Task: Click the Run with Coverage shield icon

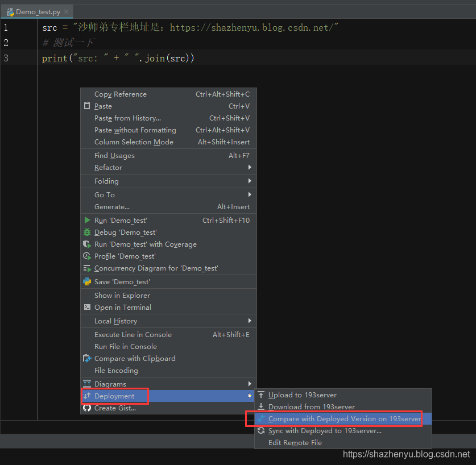Action: click(x=87, y=244)
